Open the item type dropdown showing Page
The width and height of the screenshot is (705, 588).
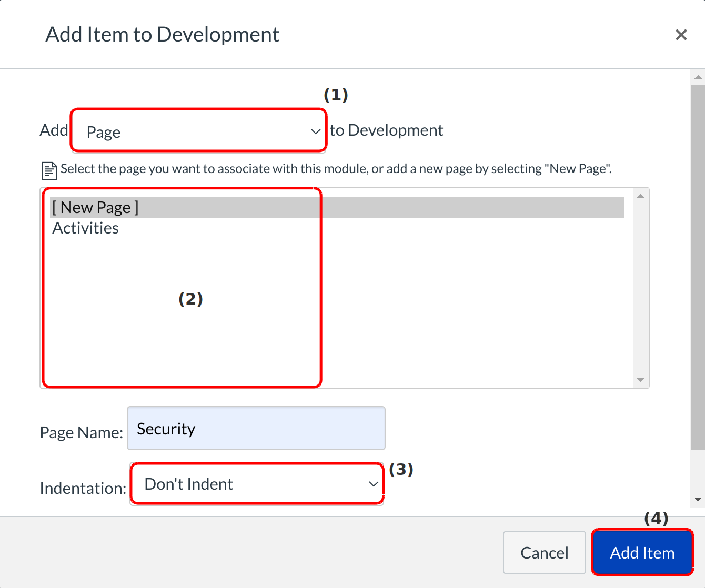pyautogui.click(x=199, y=131)
